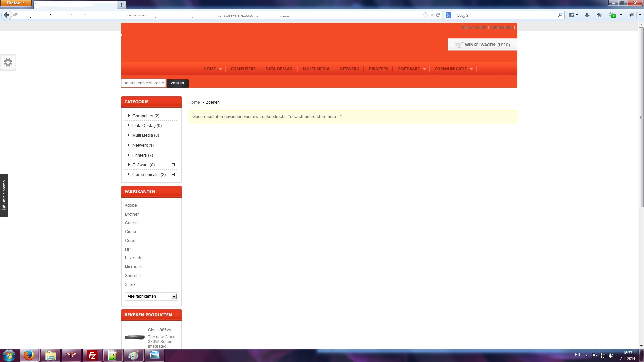This screenshot has height=362, width=644.
Task: Click the settings gear icon on left edge
Action: click(8, 62)
